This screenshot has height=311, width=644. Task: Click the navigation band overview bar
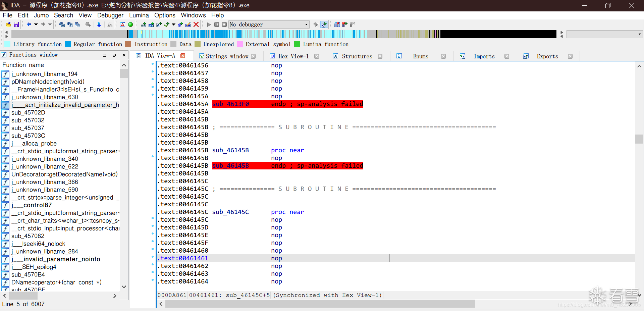coord(284,34)
